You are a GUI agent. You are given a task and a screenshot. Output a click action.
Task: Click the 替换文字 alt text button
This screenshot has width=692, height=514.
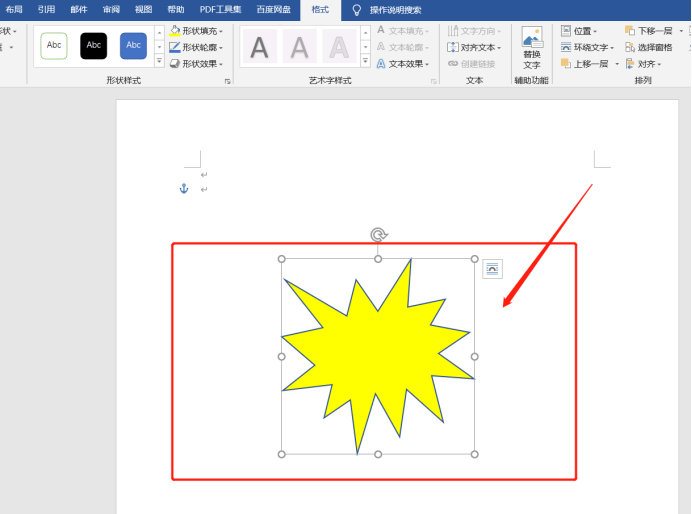pos(532,48)
